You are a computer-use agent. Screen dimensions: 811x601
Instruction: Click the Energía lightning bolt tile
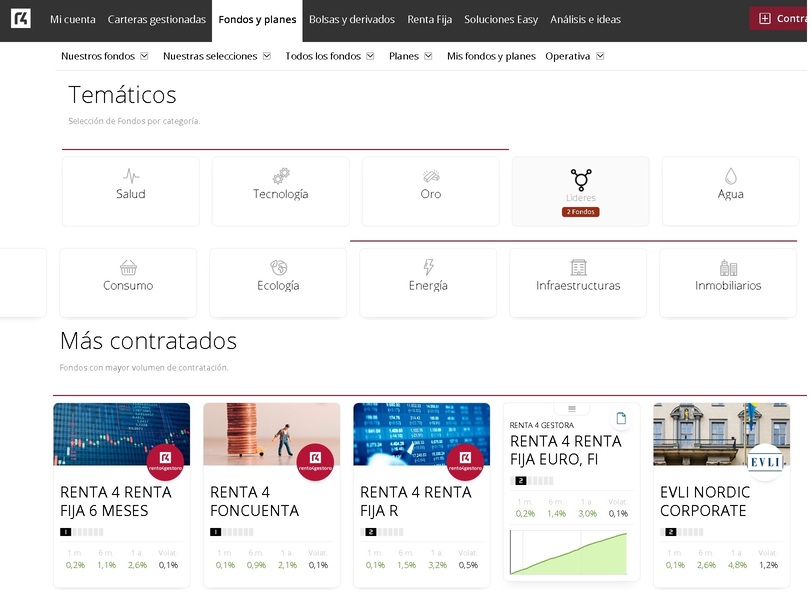click(x=428, y=282)
